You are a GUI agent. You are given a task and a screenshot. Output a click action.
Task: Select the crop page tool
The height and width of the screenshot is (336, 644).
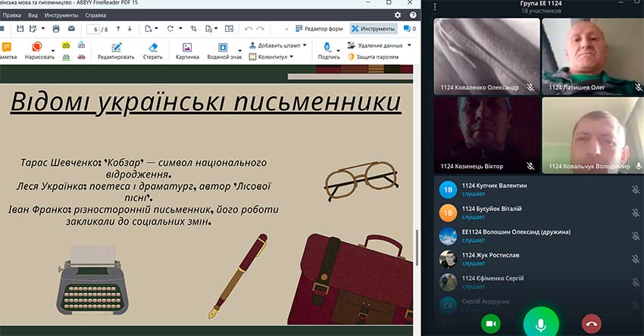[194, 29]
